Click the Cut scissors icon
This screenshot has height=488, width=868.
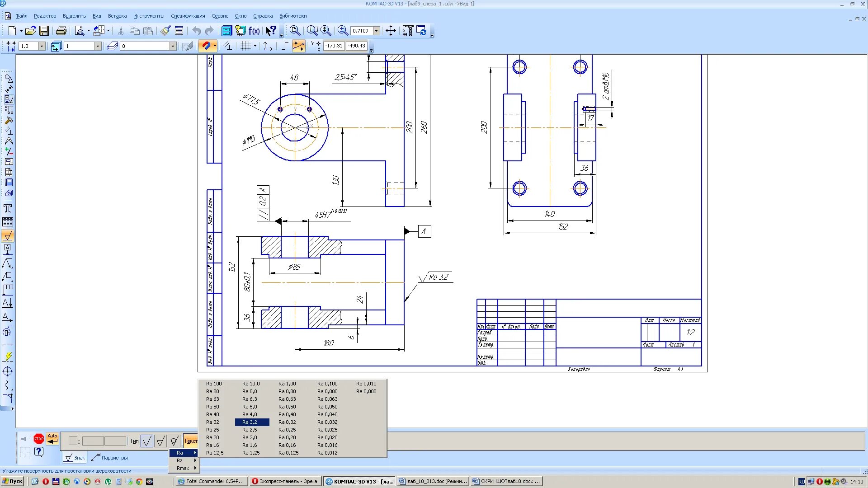pyautogui.click(x=121, y=31)
